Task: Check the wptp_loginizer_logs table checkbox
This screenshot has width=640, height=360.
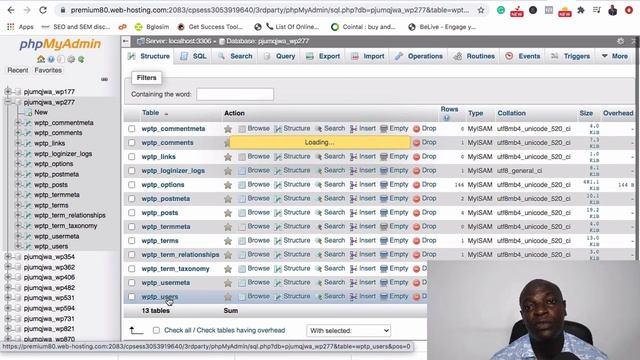Action: tap(131, 171)
